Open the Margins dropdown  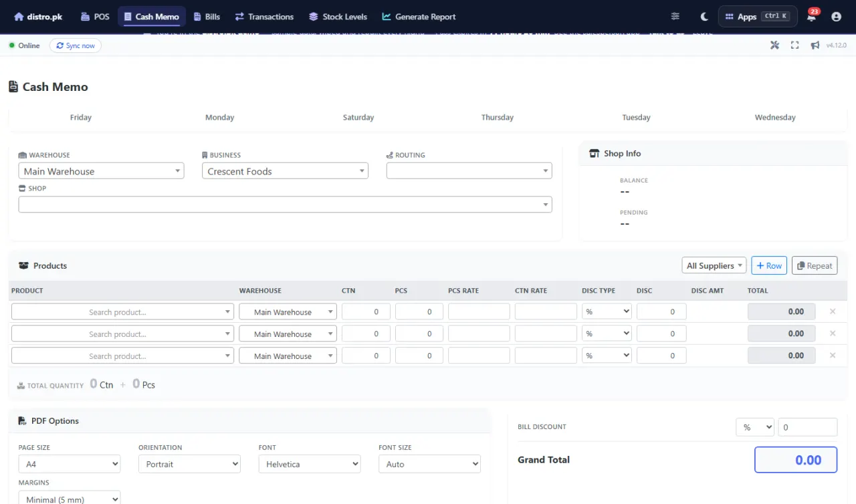[x=70, y=498]
